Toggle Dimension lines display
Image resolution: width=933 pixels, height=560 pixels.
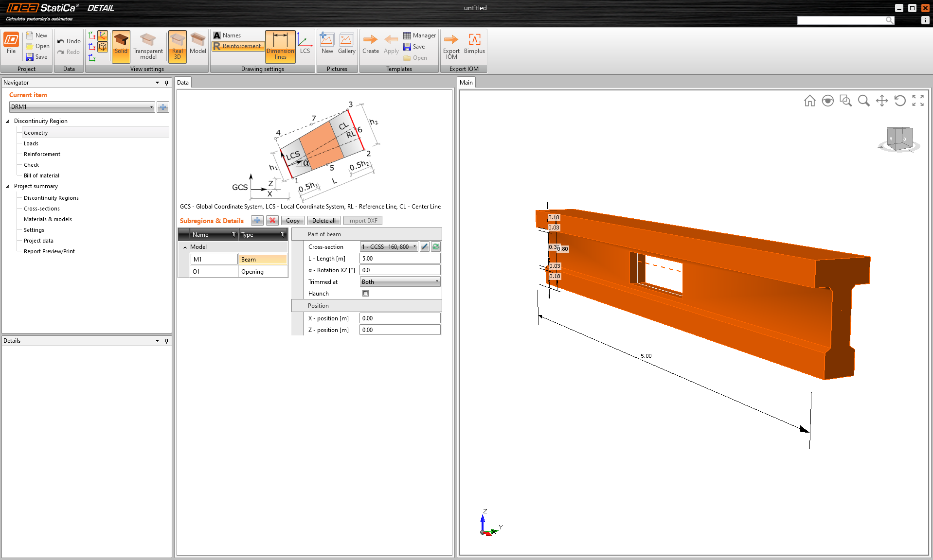[x=280, y=46]
